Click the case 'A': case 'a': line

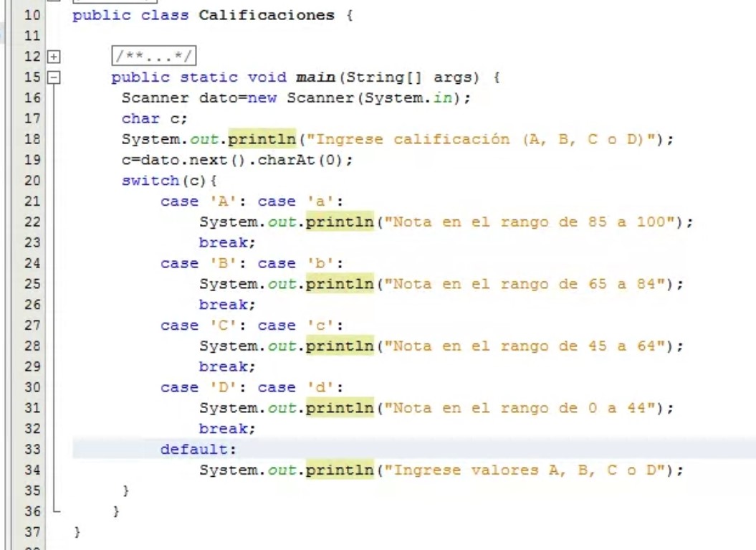pyautogui.click(x=252, y=201)
